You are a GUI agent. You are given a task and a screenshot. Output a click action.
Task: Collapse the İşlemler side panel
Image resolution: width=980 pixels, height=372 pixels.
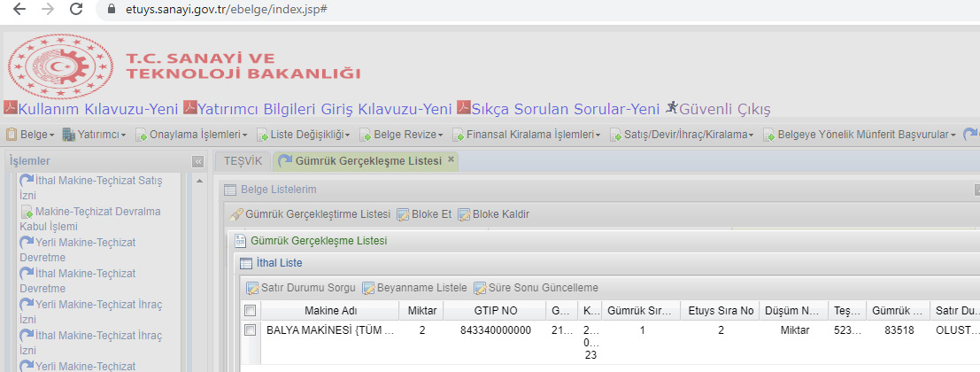[x=198, y=161]
